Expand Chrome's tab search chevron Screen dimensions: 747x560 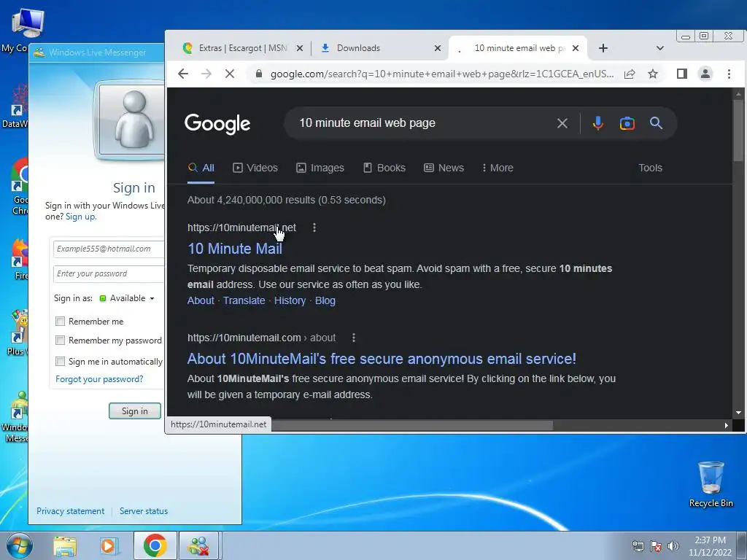659,48
